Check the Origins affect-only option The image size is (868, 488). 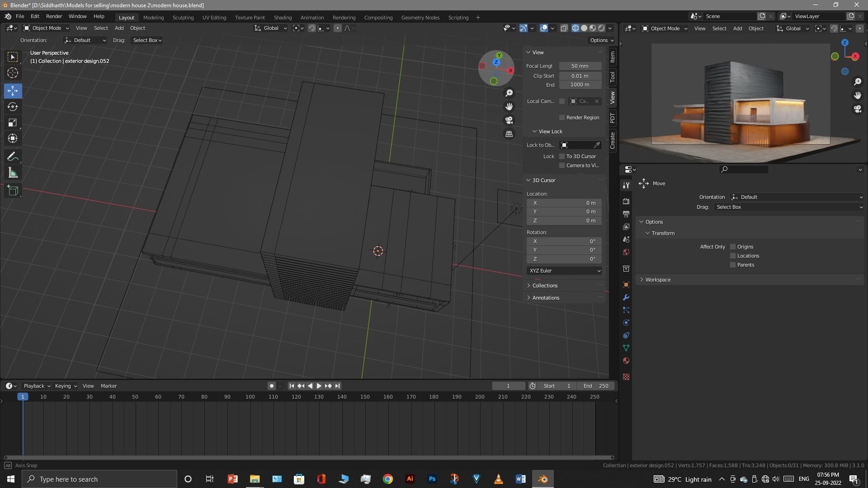pyautogui.click(x=733, y=247)
